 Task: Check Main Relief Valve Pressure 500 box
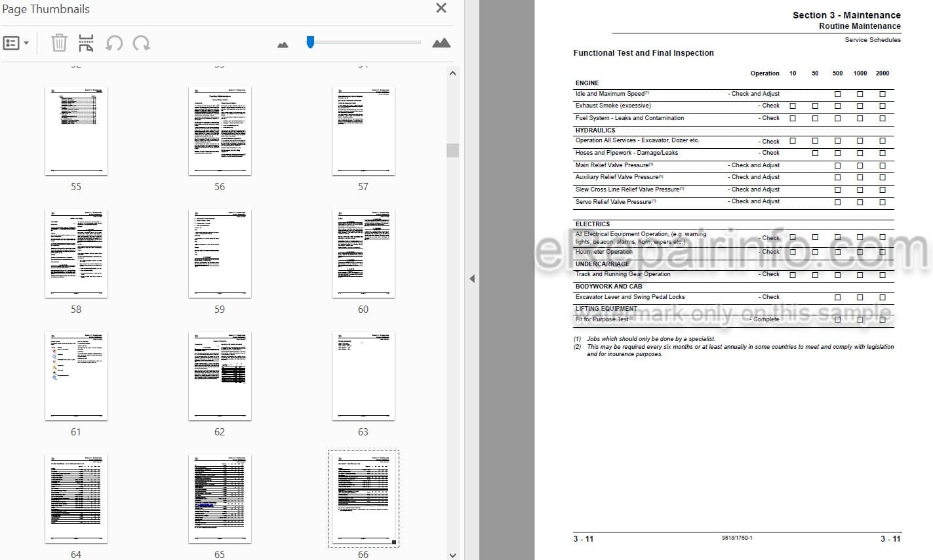[x=837, y=165]
